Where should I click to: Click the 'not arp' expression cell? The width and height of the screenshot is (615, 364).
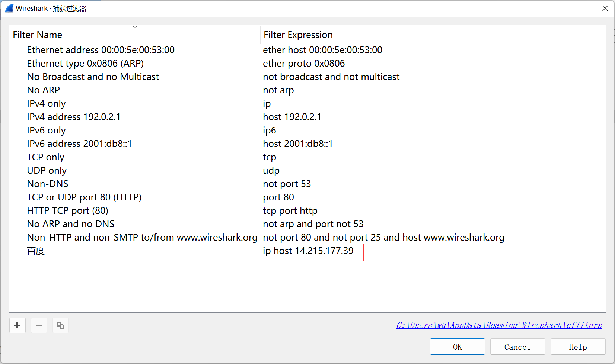tap(278, 90)
